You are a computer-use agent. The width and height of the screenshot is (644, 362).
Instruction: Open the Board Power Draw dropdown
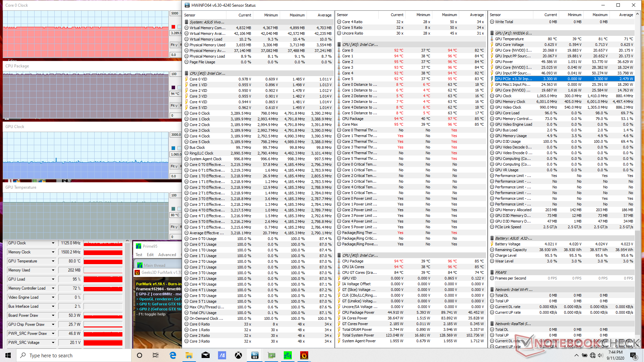pyautogui.click(x=53, y=315)
